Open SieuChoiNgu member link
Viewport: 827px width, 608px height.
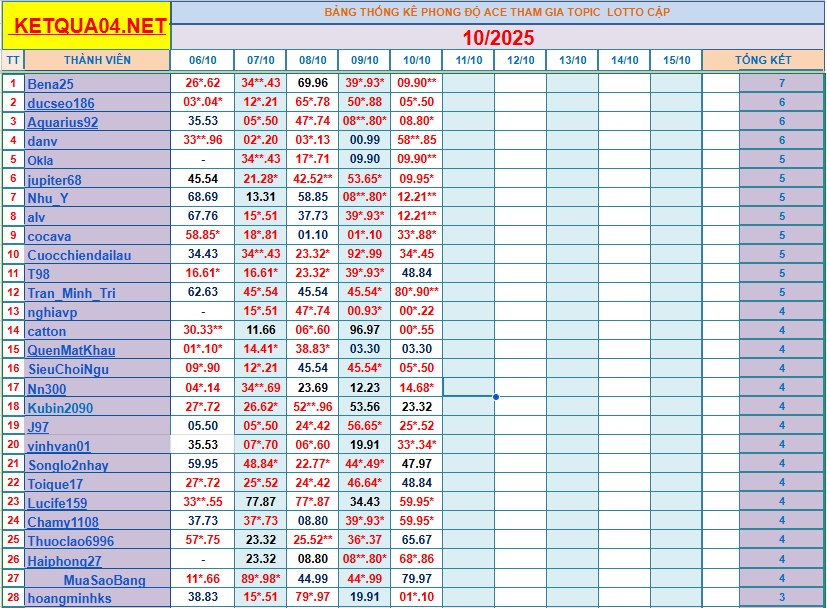point(68,369)
